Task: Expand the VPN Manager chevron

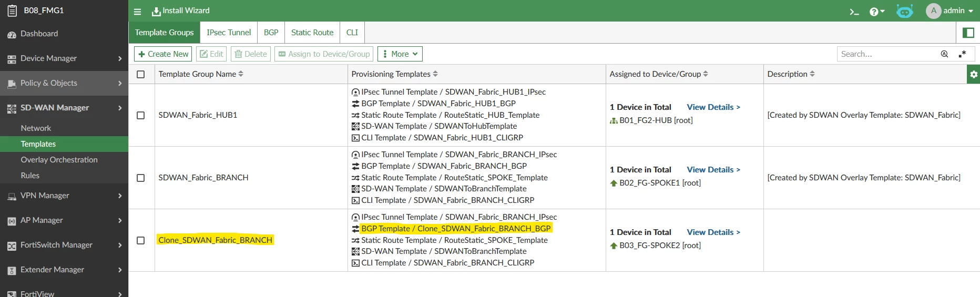Action: (120, 196)
